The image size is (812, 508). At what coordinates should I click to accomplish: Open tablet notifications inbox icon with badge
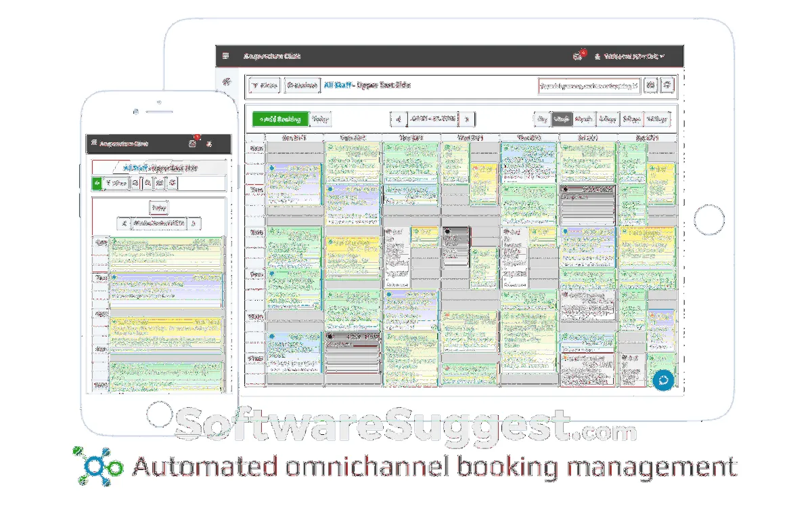point(578,56)
